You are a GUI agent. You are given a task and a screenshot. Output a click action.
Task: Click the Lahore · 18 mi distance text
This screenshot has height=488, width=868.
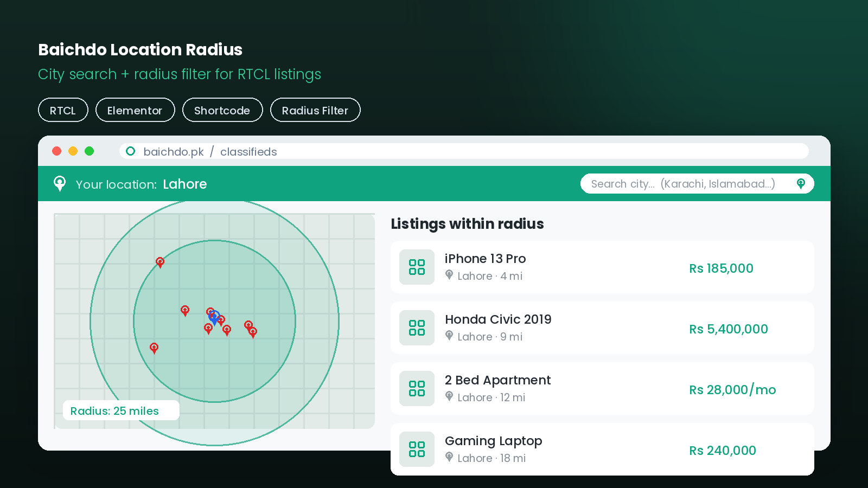click(492, 458)
